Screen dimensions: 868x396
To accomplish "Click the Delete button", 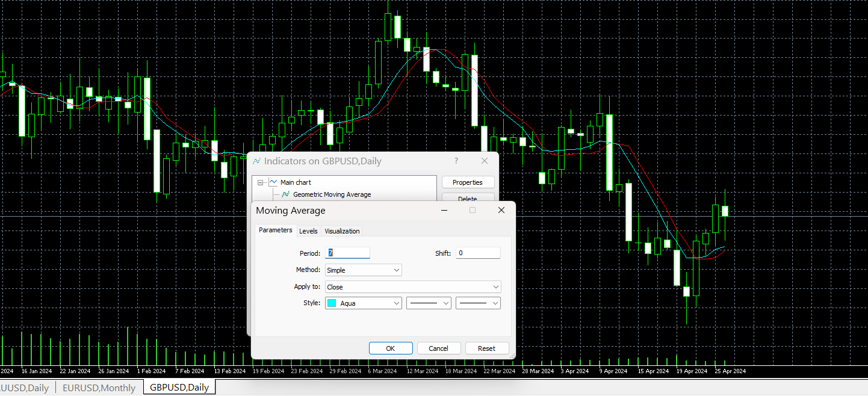I will tap(468, 198).
